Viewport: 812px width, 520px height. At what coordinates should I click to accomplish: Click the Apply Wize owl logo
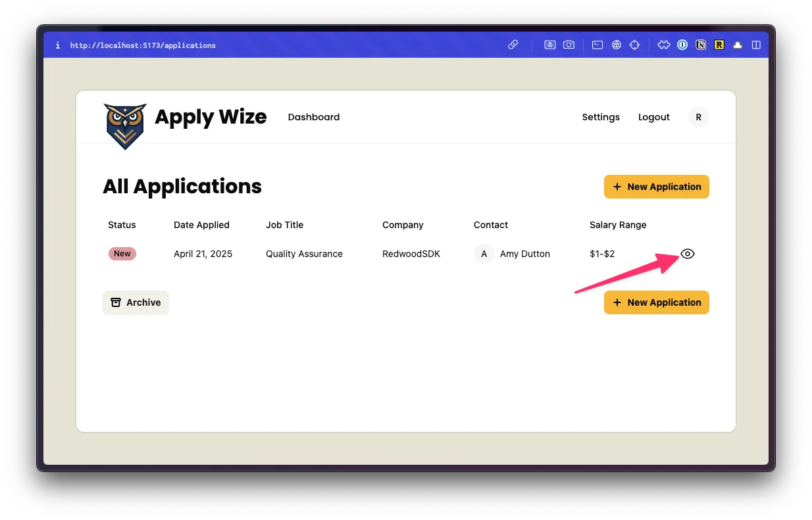coord(125,126)
